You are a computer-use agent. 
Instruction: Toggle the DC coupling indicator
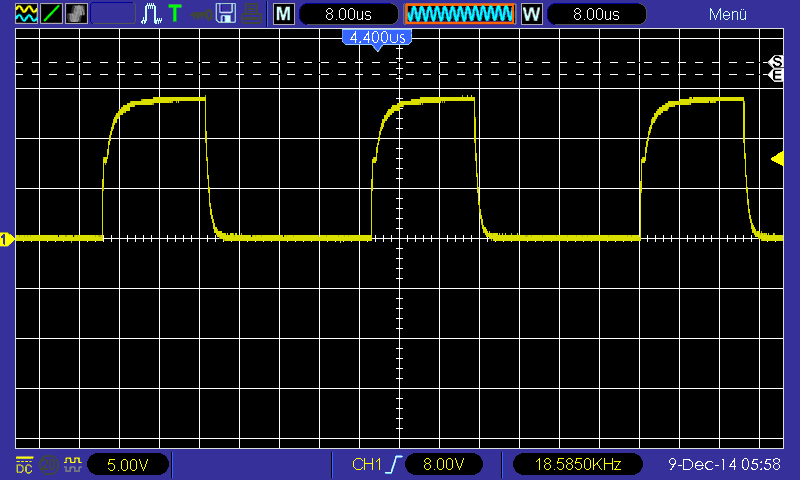click(24, 465)
